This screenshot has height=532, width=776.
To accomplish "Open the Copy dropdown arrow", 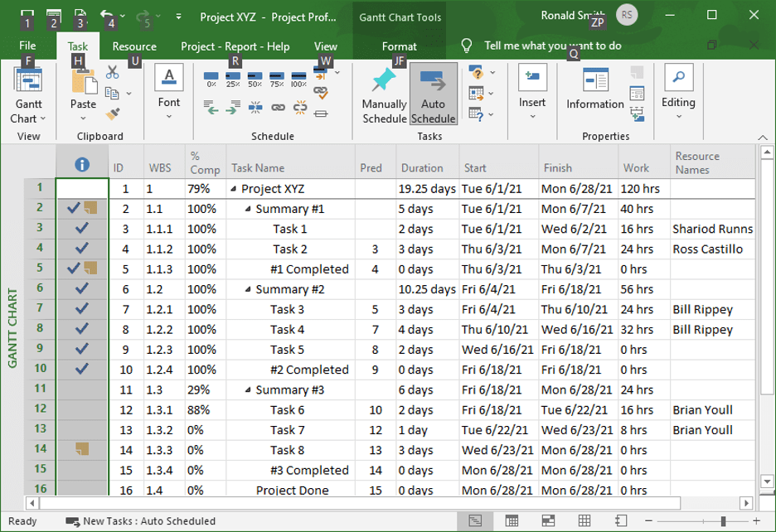I will pos(129,93).
